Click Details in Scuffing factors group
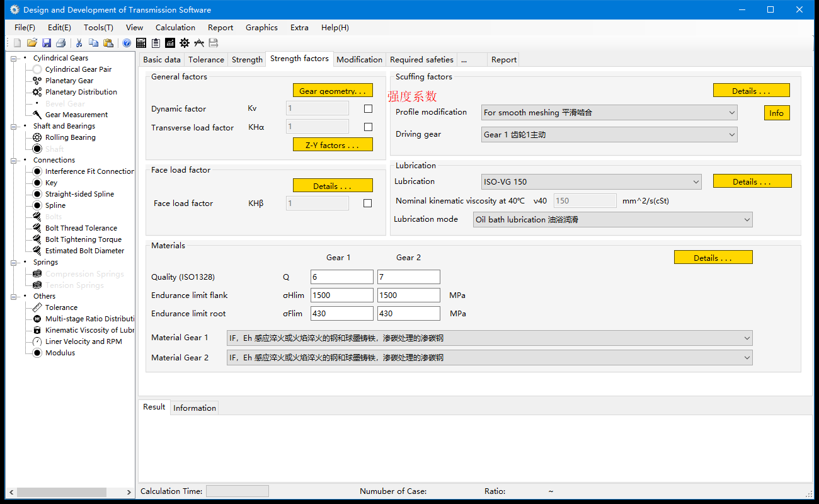Viewport: 819px width, 504px height. pyautogui.click(x=751, y=91)
